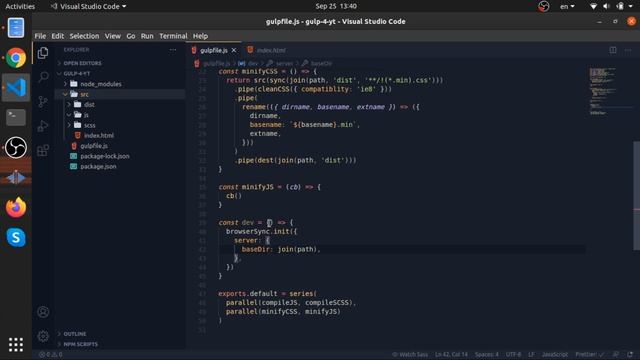Click the feedback icon in status bar
The width and height of the screenshot is (640, 360).
tap(616, 354)
